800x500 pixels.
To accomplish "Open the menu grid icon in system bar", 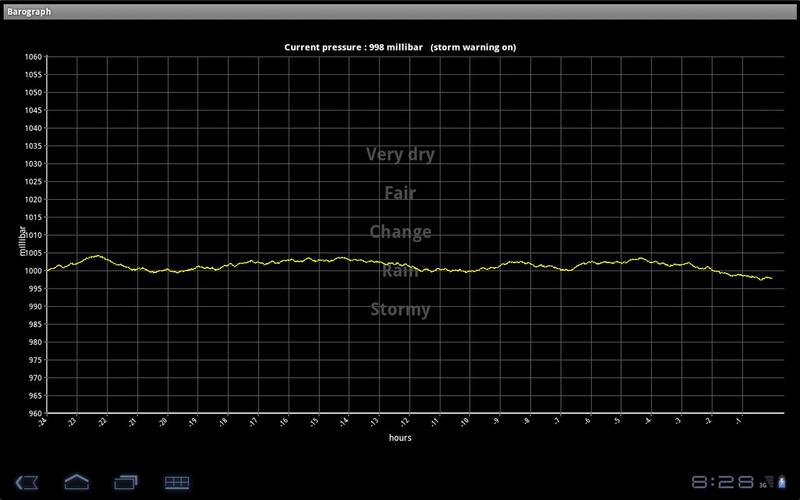I will pos(177,482).
